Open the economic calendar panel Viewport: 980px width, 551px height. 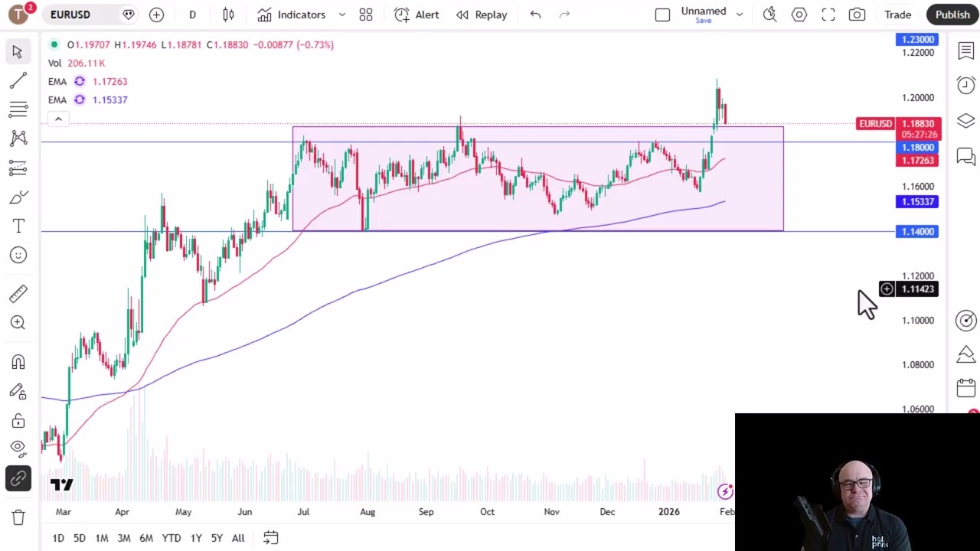pos(965,389)
